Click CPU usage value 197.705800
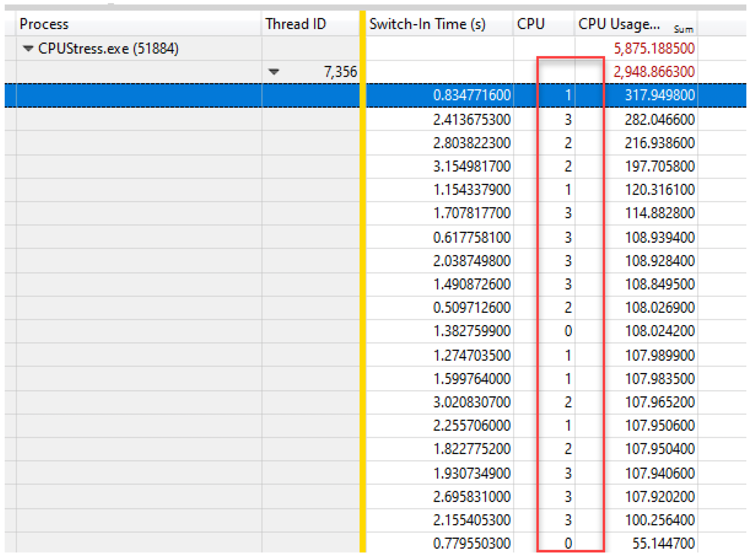This screenshot has width=752, height=560. 660,166
